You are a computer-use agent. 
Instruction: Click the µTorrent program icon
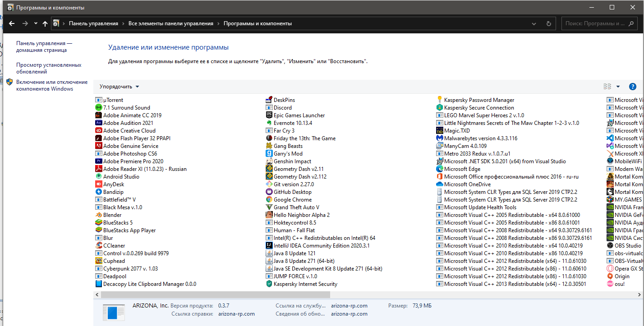point(99,100)
